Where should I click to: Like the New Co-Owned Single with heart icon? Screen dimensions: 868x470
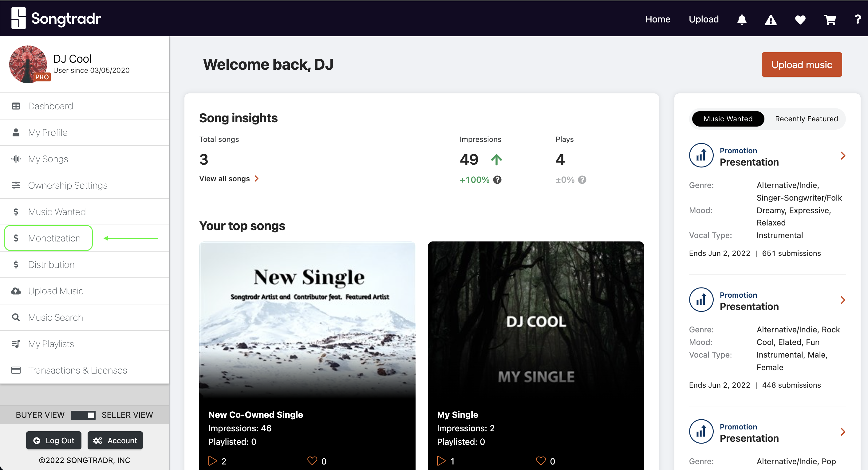point(312,460)
